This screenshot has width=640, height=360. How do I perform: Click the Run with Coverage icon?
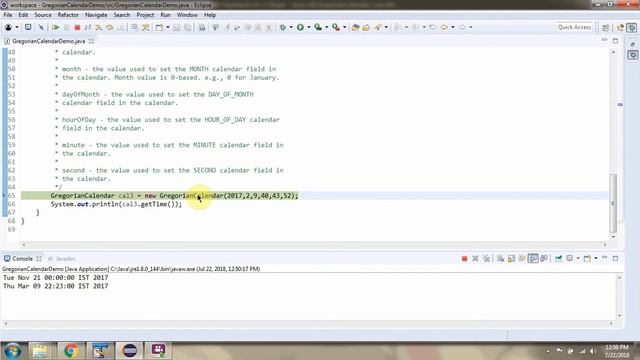pos(318,27)
